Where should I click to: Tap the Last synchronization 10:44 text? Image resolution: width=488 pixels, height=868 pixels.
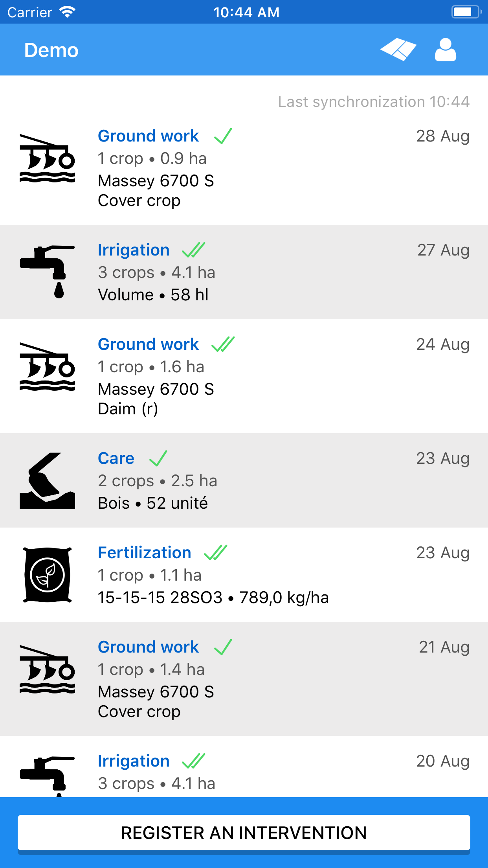coord(374,102)
